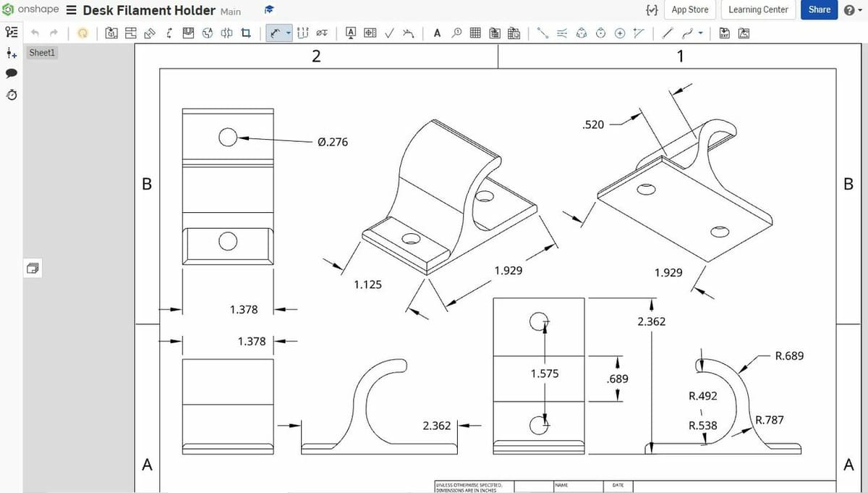868x493 pixels.
Task: Select the Centerline point-to-point tool
Action: pyautogui.click(x=542, y=33)
